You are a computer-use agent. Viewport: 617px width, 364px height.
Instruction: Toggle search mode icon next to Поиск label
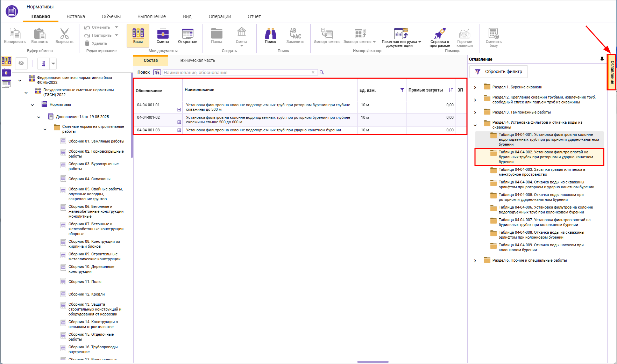click(x=157, y=72)
